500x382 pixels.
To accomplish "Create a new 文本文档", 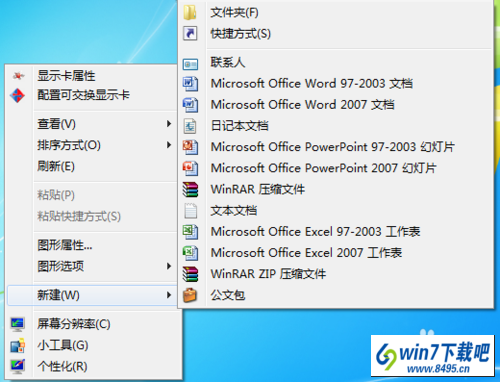I will pos(234,210).
